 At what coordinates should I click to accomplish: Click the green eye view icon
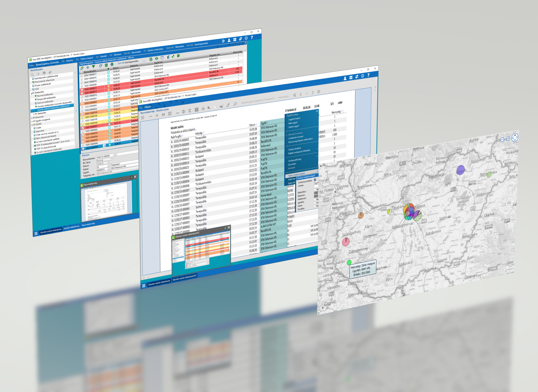tap(157, 58)
